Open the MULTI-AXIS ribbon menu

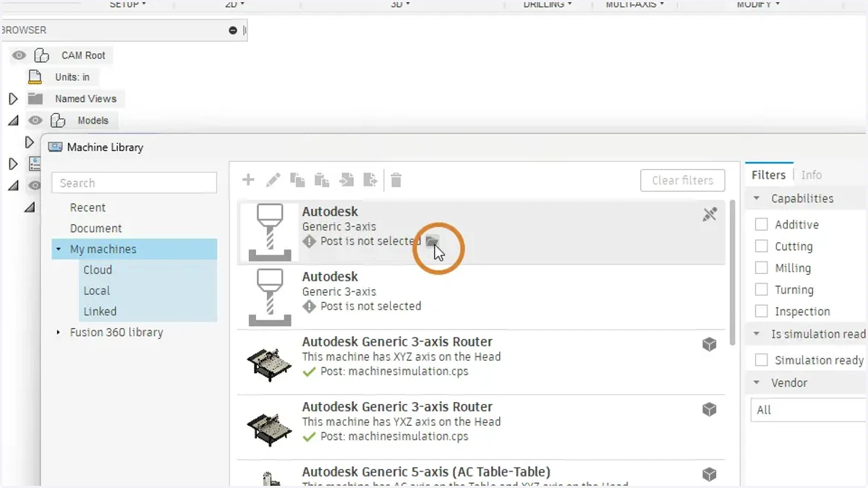[x=634, y=4]
